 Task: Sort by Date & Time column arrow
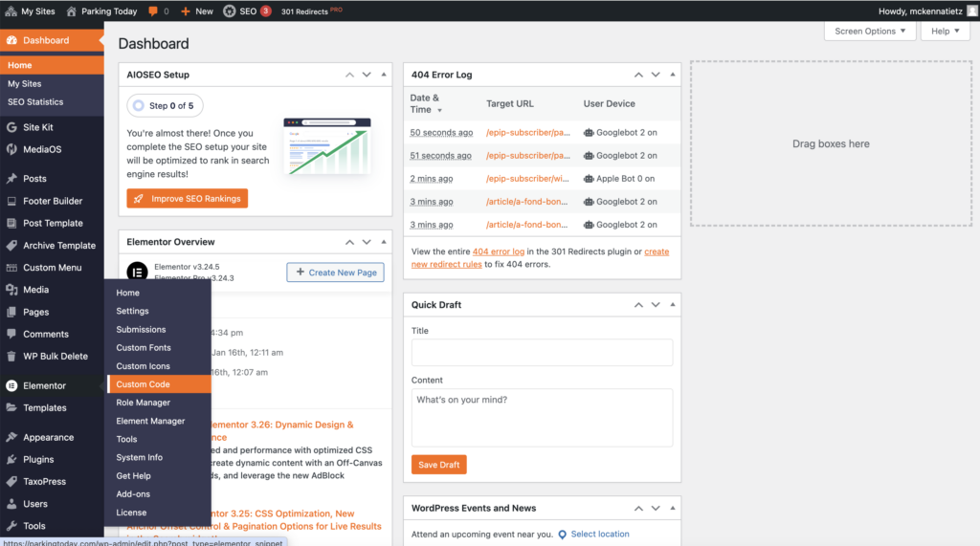pos(439,111)
